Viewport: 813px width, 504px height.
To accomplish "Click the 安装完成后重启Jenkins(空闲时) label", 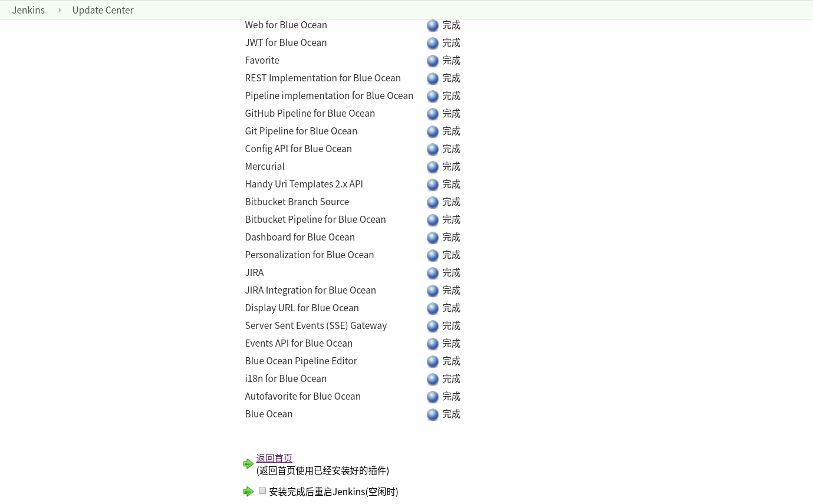I will click(x=334, y=492).
